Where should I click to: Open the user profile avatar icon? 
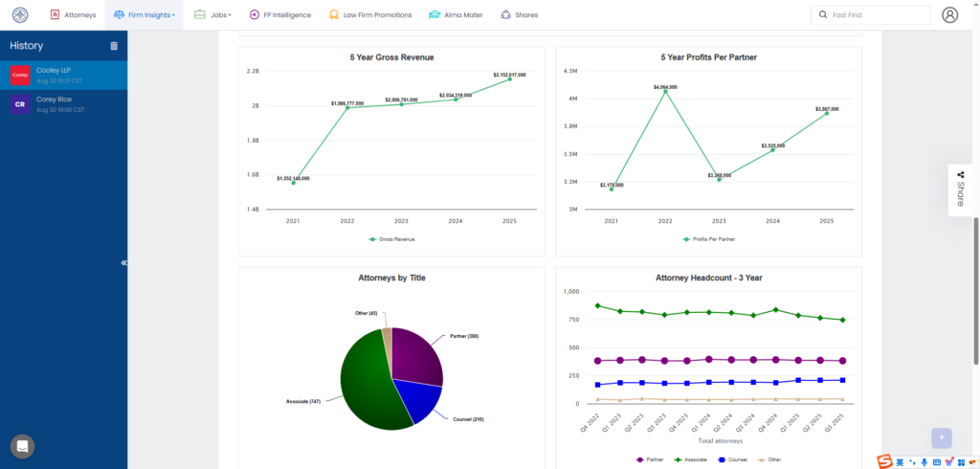(949, 15)
